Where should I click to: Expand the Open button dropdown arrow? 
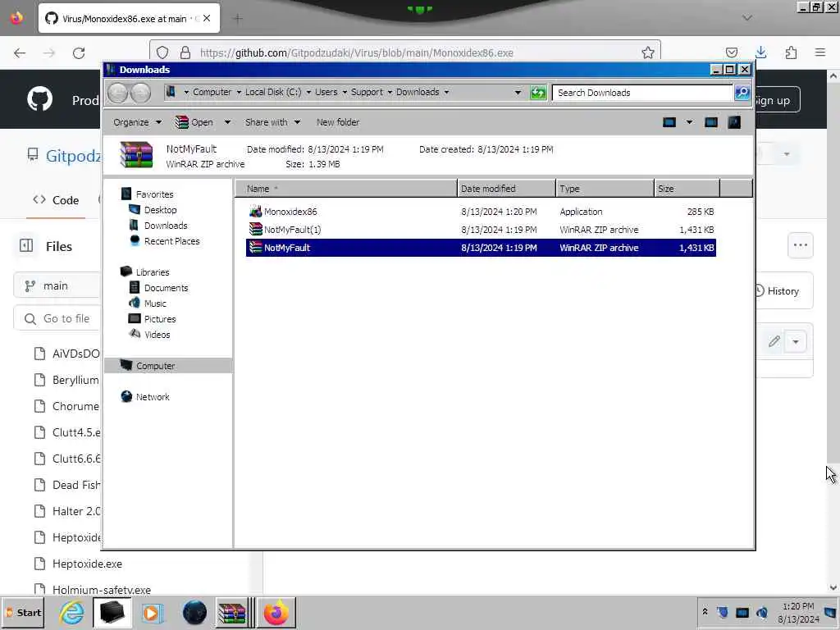click(x=227, y=122)
